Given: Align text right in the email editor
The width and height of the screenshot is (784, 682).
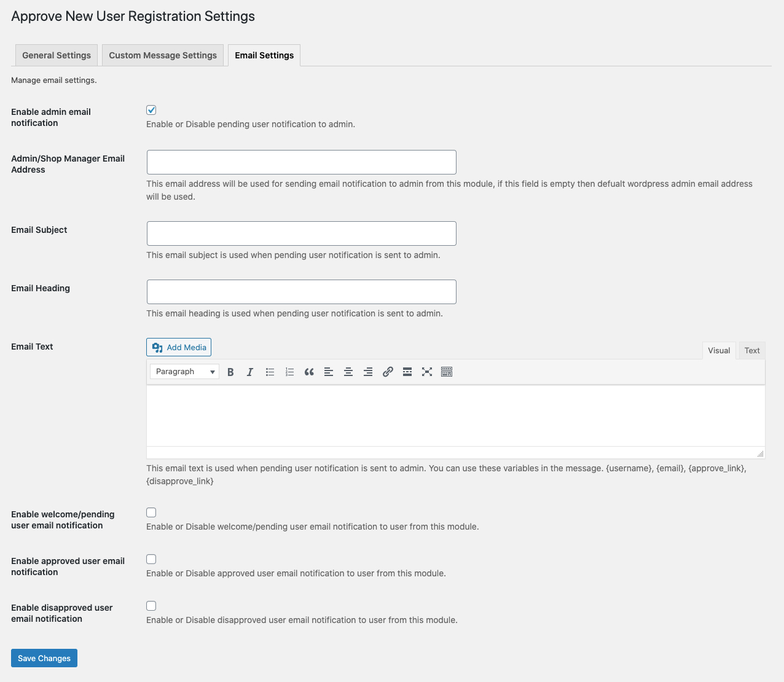Looking at the screenshot, I should [368, 372].
